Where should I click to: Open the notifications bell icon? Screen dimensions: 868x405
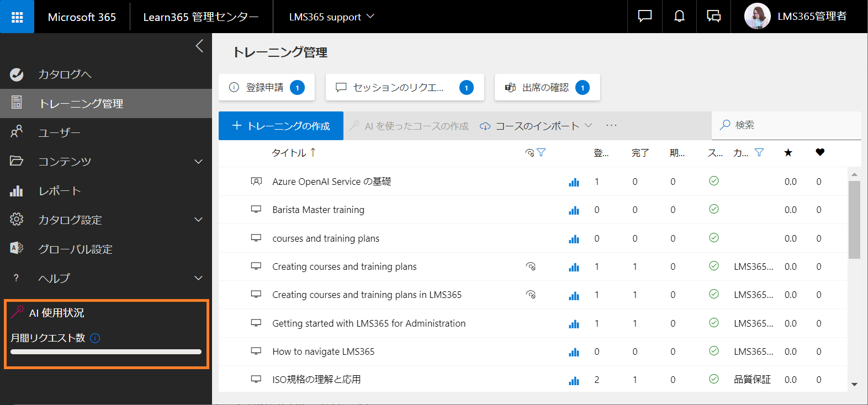[x=679, y=17]
